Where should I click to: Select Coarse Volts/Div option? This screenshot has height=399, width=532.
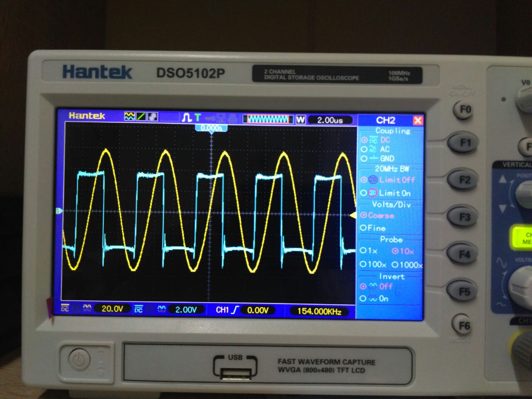click(x=377, y=215)
